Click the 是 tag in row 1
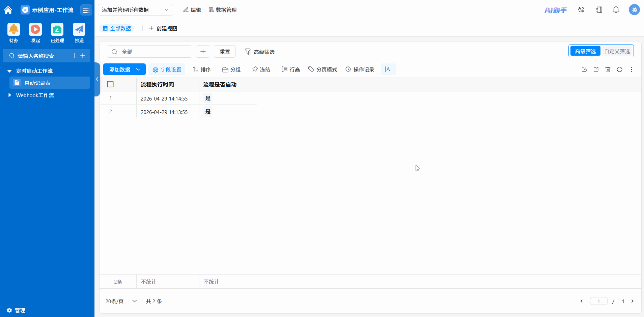 pos(208,98)
